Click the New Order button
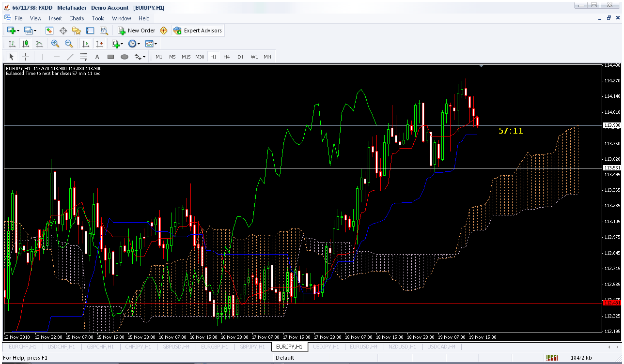 pos(137,30)
